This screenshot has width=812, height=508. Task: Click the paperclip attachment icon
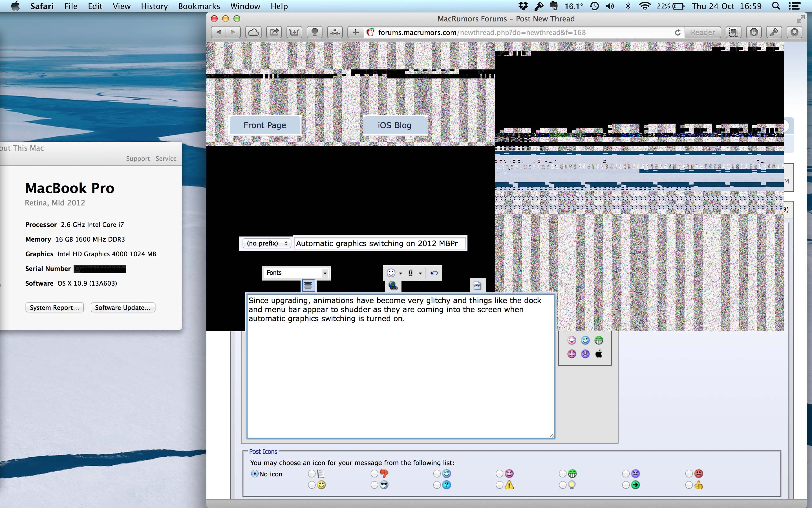click(x=410, y=273)
